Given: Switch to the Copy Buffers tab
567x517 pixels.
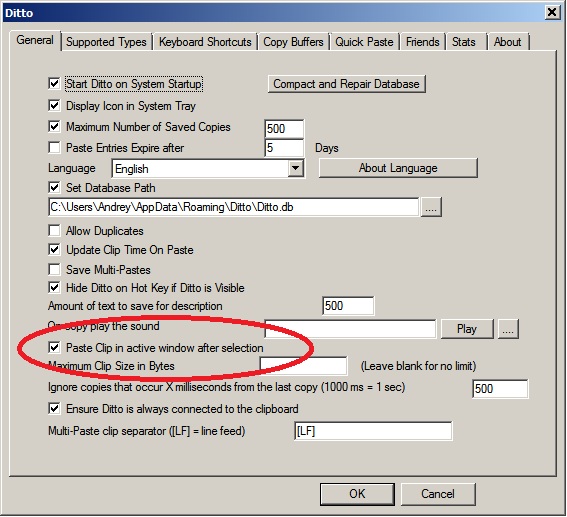Looking at the screenshot, I should pyautogui.click(x=293, y=42).
